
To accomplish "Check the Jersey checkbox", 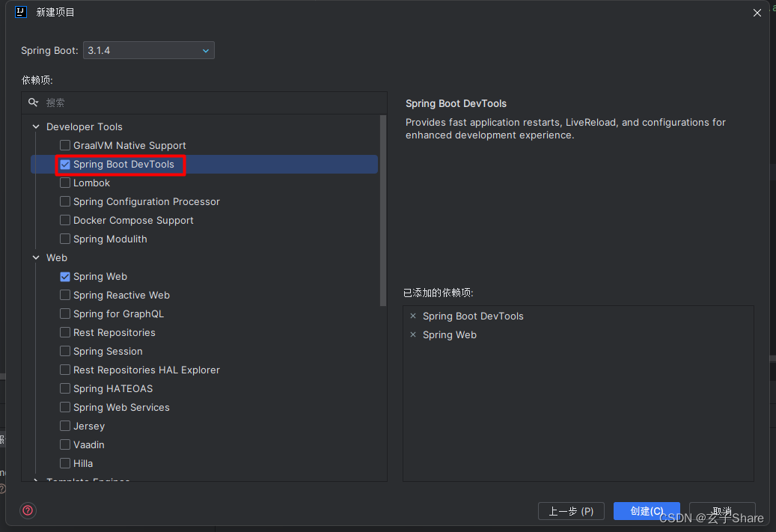I will 65,426.
